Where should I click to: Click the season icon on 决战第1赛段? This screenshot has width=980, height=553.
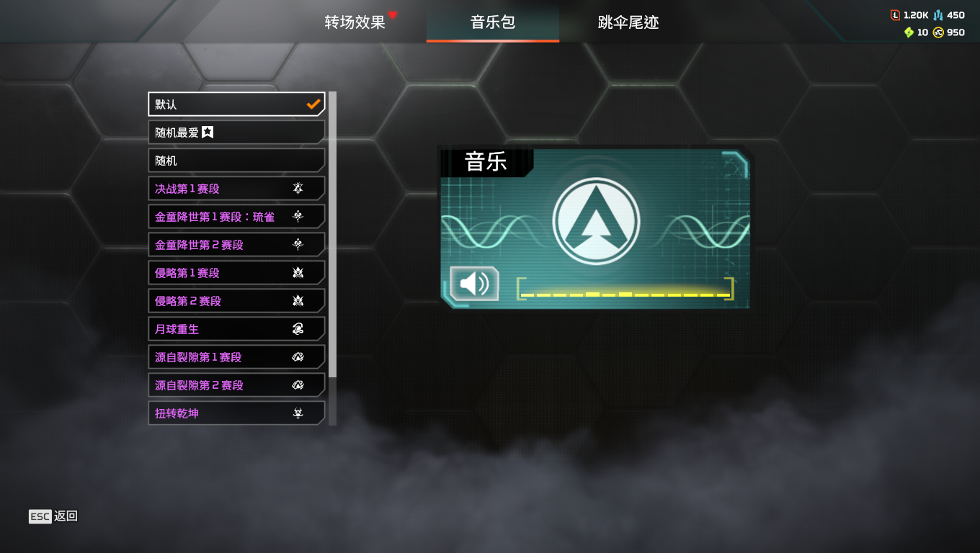298,189
